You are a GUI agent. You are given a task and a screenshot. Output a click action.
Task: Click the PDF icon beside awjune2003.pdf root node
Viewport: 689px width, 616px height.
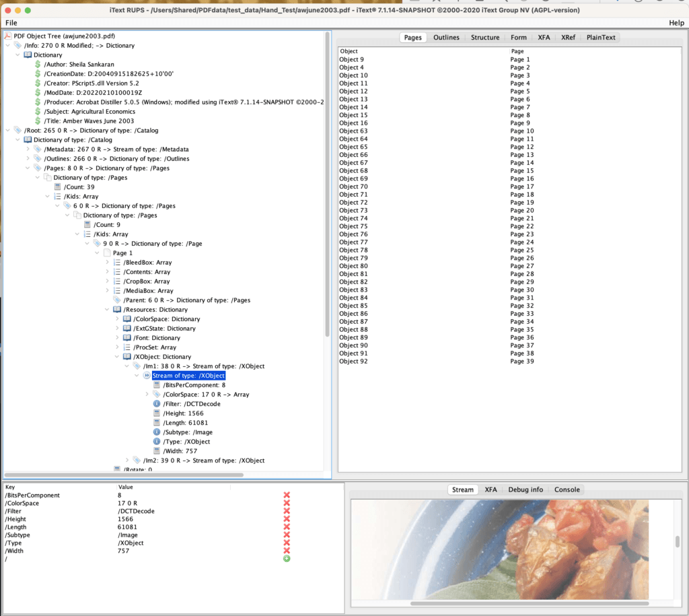point(8,36)
